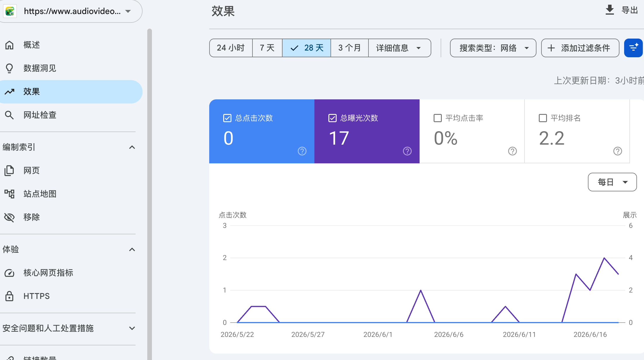Viewport: 644px width, 360px height.
Task: Open the 搜索类型：网络 dropdown
Action: [x=493, y=48]
